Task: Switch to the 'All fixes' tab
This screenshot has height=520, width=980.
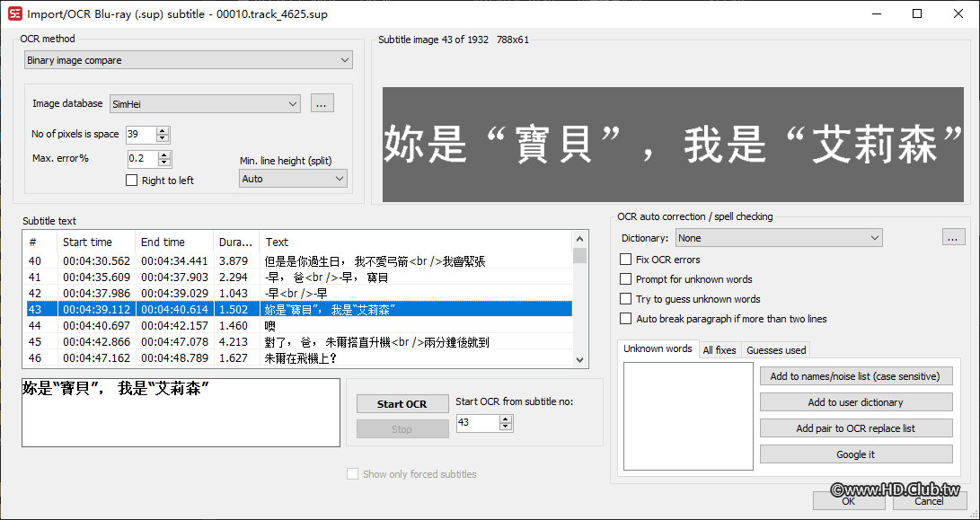Action: 720,349
